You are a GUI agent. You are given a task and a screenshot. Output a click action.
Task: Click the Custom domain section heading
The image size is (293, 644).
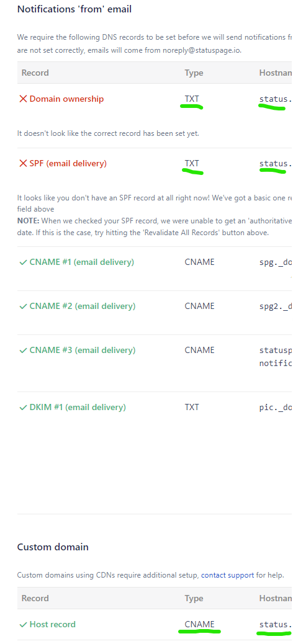coord(53,547)
